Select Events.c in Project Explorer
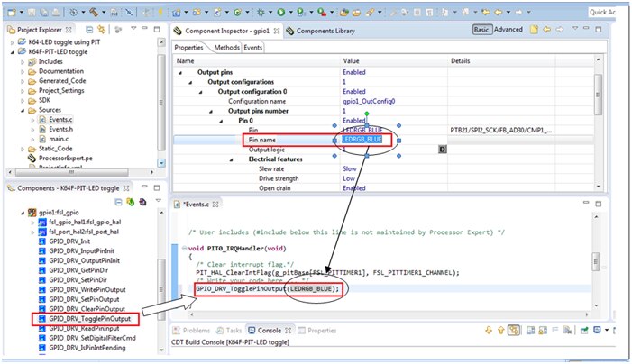The height and width of the screenshot is (364, 632). click(x=60, y=120)
